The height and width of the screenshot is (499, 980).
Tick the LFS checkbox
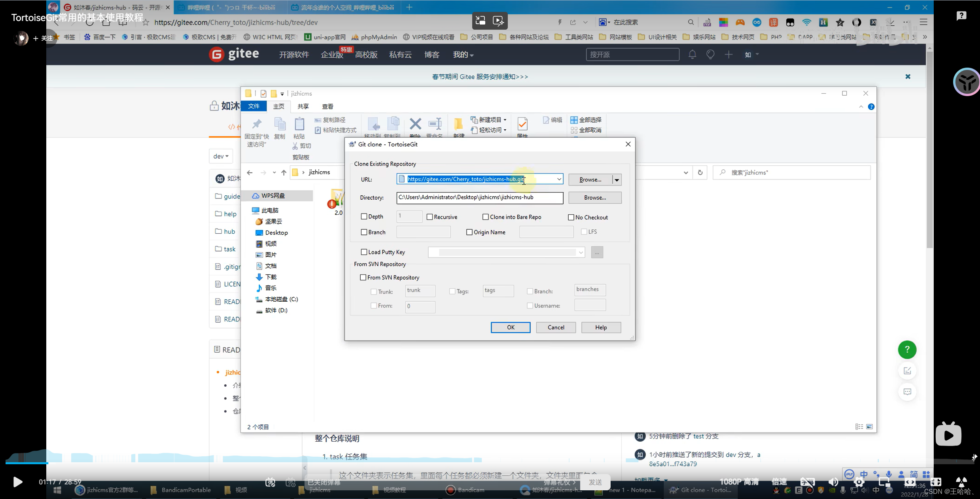tap(584, 232)
